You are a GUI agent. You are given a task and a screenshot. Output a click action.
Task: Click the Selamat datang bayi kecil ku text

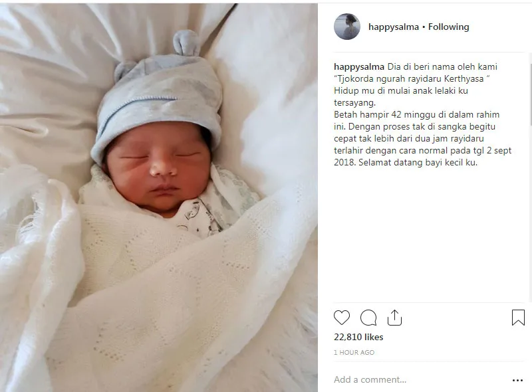pos(418,162)
